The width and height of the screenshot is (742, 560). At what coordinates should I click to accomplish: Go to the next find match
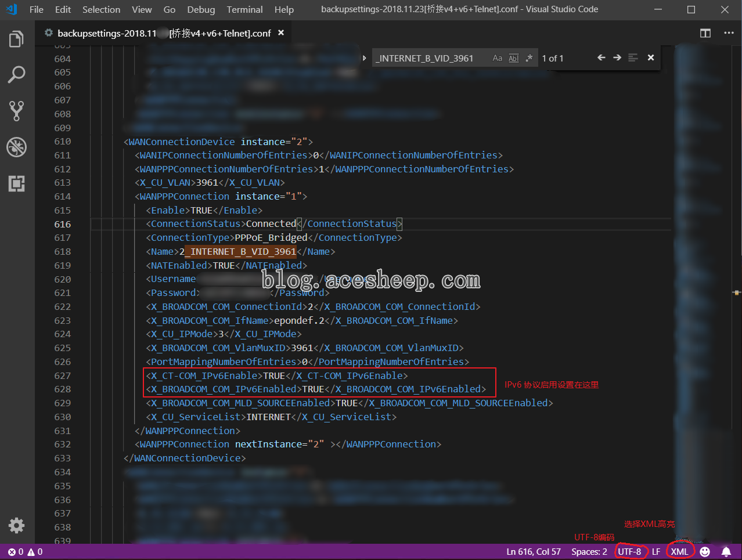pyautogui.click(x=617, y=57)
